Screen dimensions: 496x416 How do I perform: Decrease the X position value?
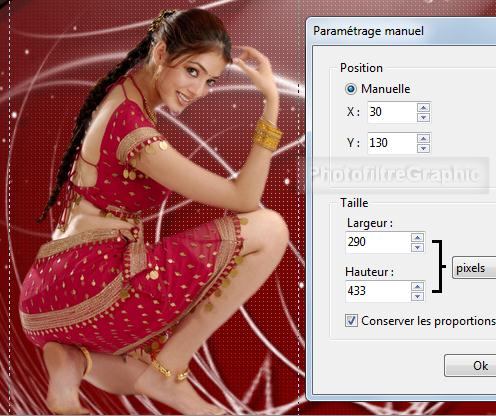pyautogui.click(x=423, y=118)
